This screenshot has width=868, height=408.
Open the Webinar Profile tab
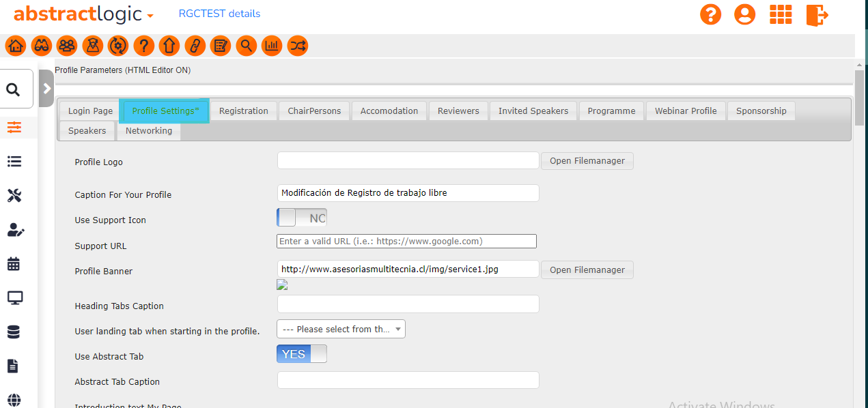(x=686, y=111)
